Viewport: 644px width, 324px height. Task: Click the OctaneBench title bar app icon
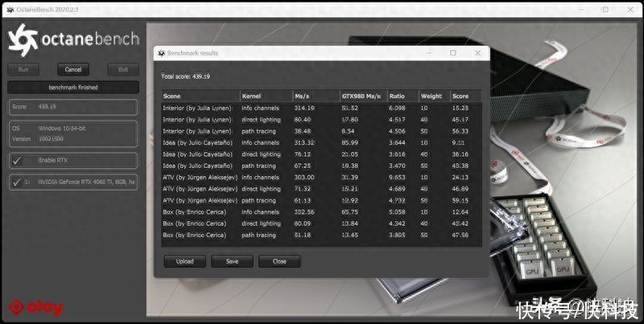[10, 10]
